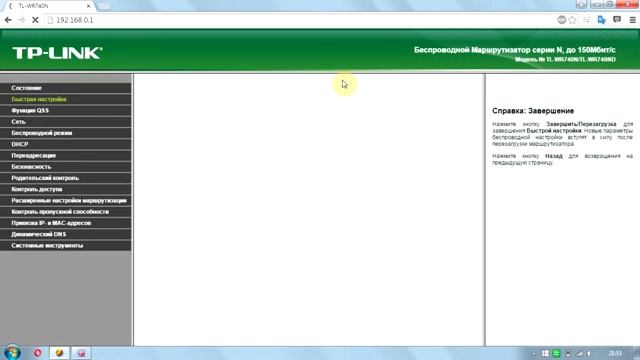Select the TL-WR740N tab
Screen dimensions: 640x360
point(49,6)
